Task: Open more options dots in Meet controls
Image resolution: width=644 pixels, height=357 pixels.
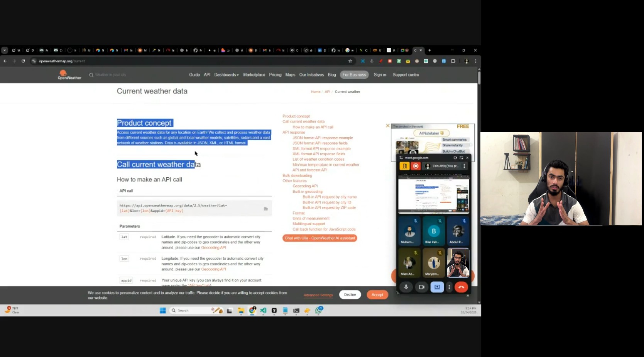Action: coord(449,287)
